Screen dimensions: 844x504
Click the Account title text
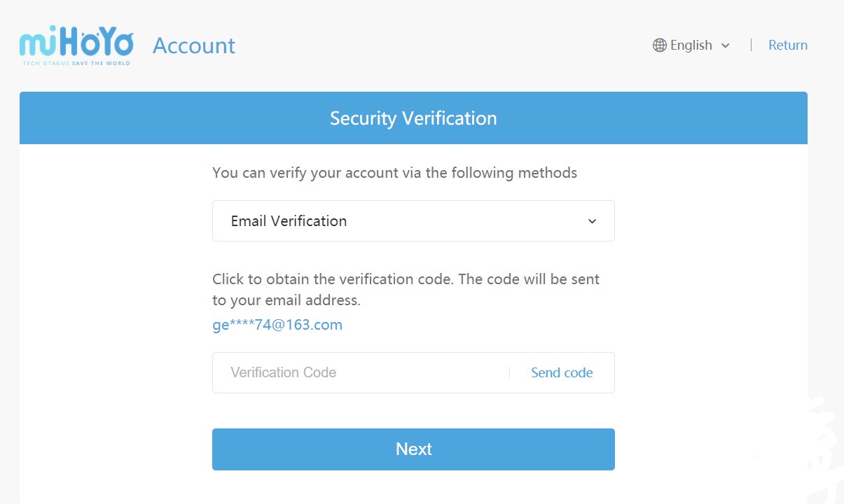coord(194,45)
